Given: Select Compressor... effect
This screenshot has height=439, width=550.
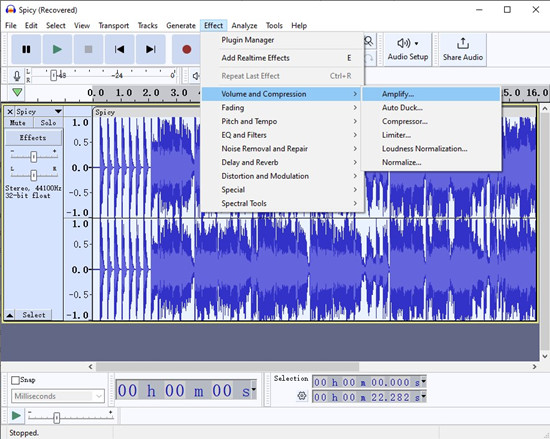Looking at the screenshot, I should tap(431, 121).
